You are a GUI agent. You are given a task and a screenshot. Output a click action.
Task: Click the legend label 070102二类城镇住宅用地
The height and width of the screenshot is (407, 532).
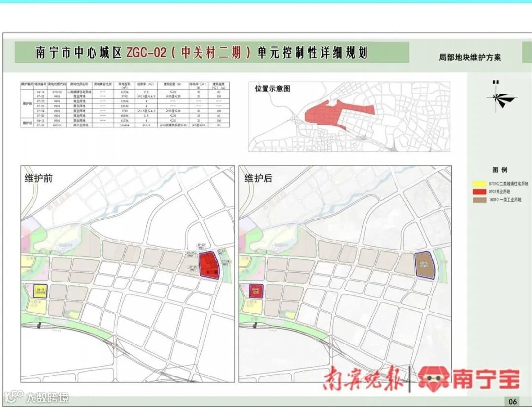(508, 184)
